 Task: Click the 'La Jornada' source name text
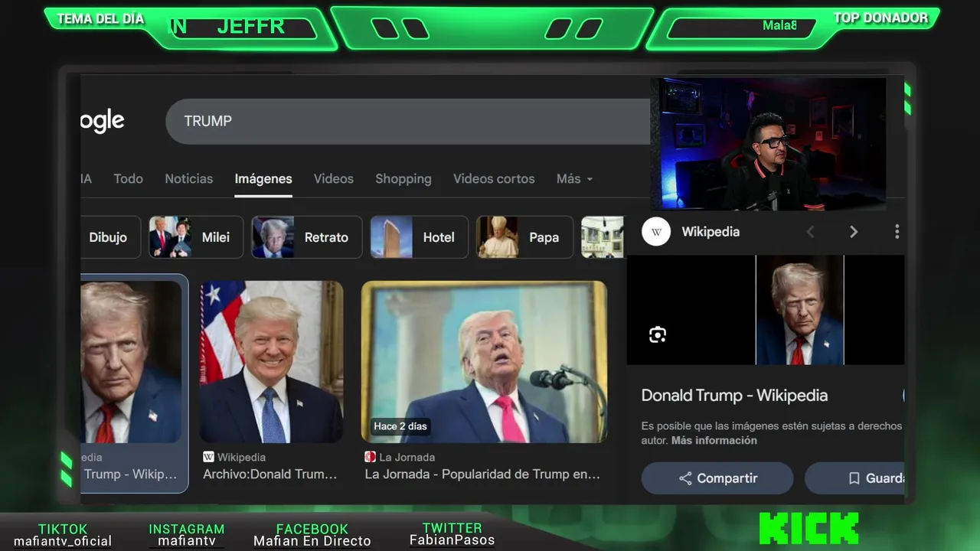click(x=407, y=457)
